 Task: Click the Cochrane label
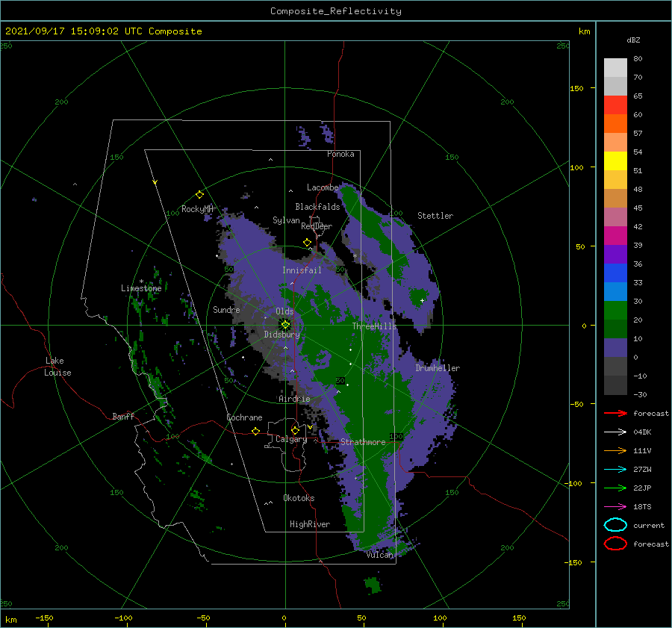(244, 417)
